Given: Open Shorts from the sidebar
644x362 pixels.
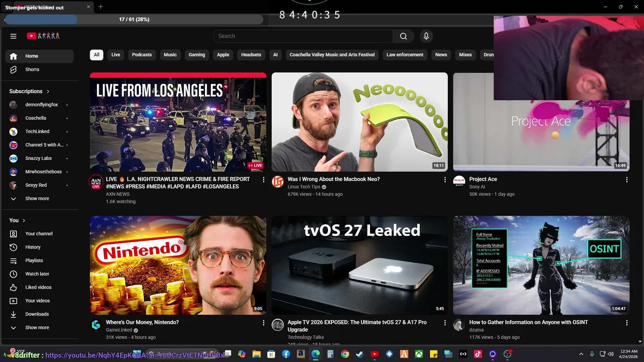Looking at the screenshot, I should coord(39,69).
